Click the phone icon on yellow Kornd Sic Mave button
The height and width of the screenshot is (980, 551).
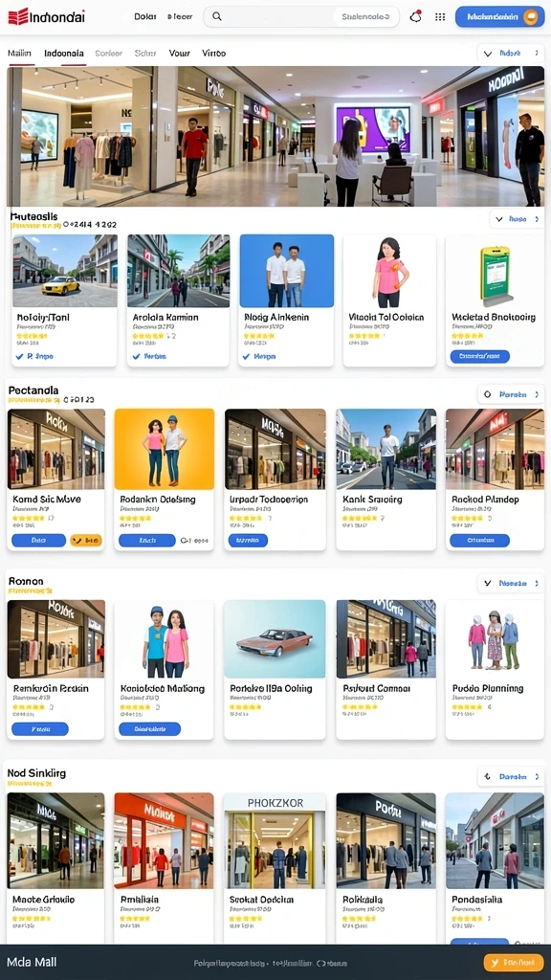click(x=77, y=541)
